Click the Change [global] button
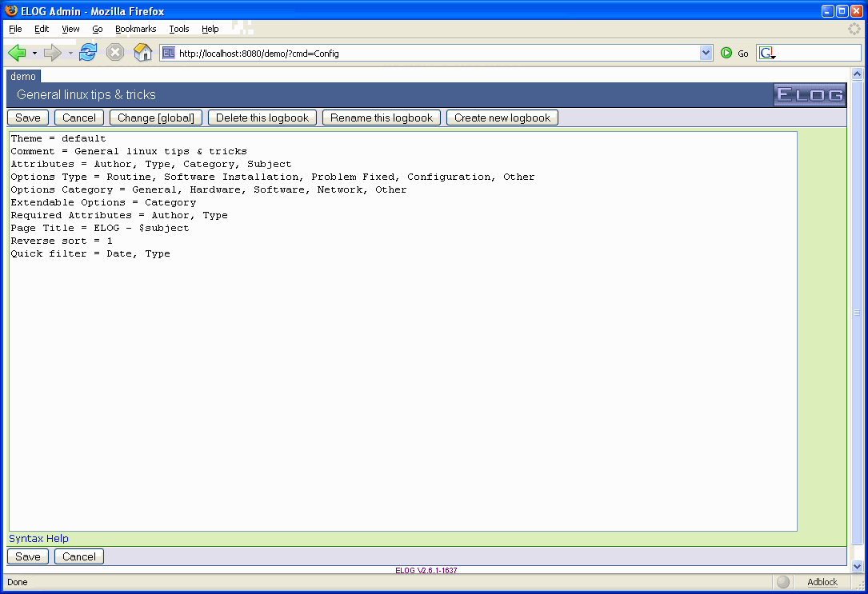 click(155, 118)
